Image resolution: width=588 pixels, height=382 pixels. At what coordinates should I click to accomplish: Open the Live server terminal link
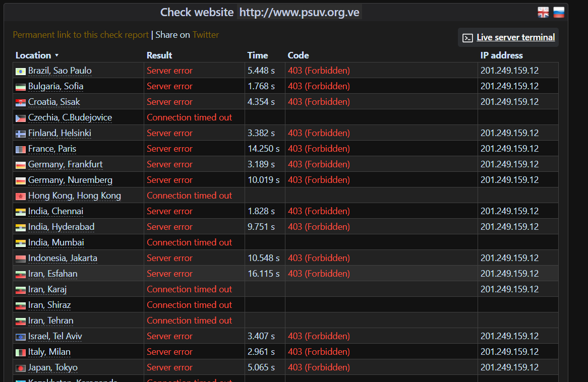click(x=515, y=37)
